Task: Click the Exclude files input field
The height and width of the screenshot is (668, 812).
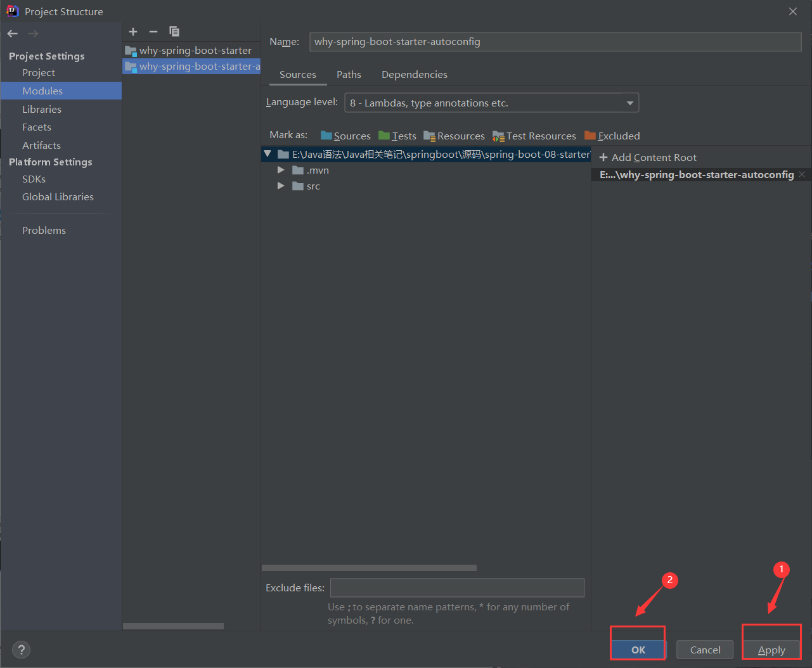Action: pos(457,588)
